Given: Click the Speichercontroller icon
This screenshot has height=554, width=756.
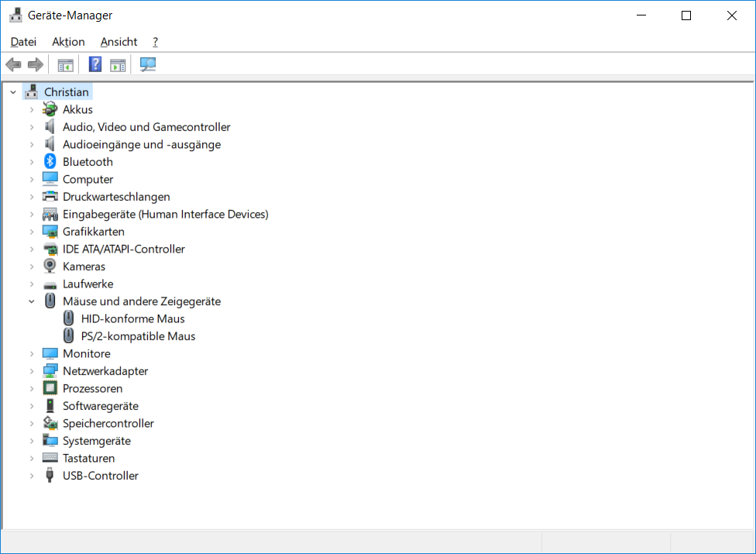Looking at the screenshot, I should (x=50, y=423).
